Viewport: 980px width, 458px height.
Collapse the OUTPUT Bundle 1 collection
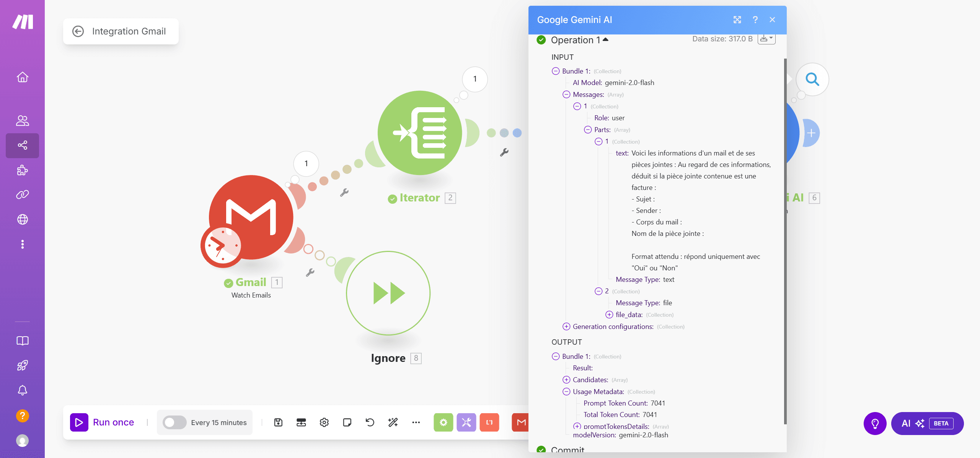[x=556, y=357]
